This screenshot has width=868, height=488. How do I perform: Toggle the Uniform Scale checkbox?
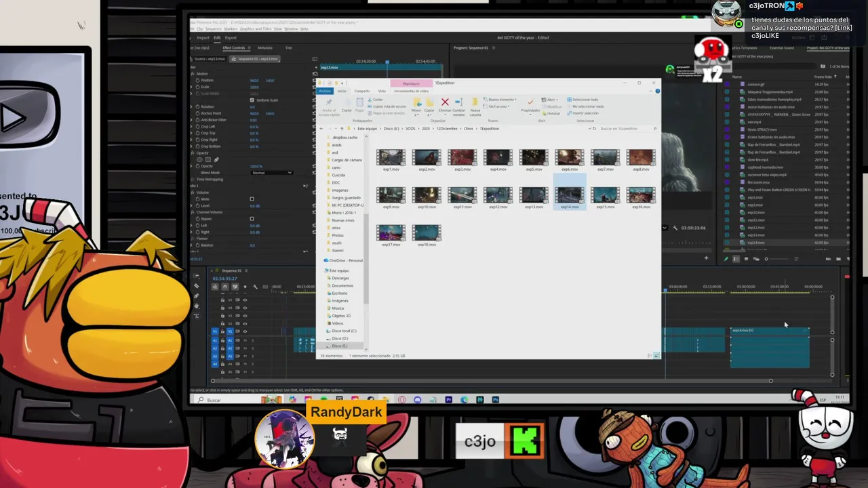[x=252, y=100]
